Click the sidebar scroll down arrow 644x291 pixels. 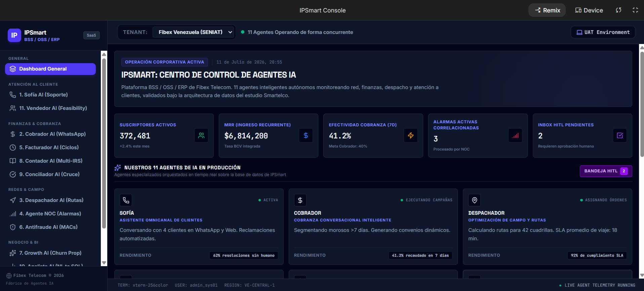coord(104,263)
